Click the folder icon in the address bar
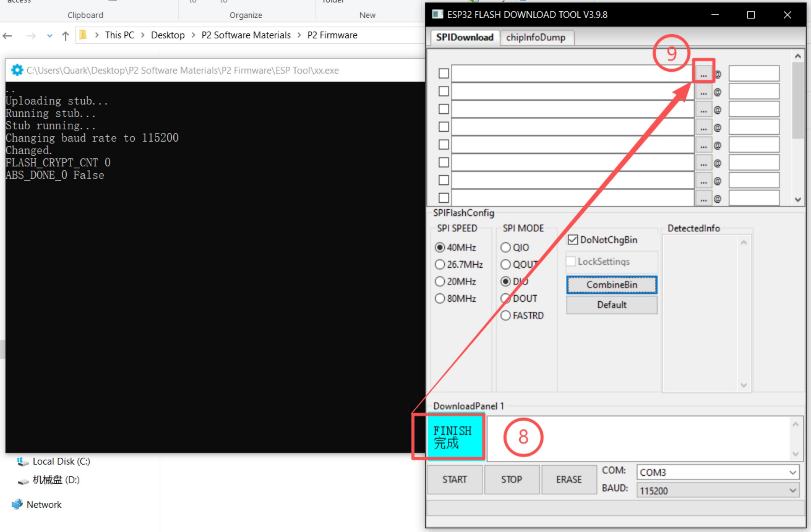Screen dimensions: 811x532 [x=83, y=35]
